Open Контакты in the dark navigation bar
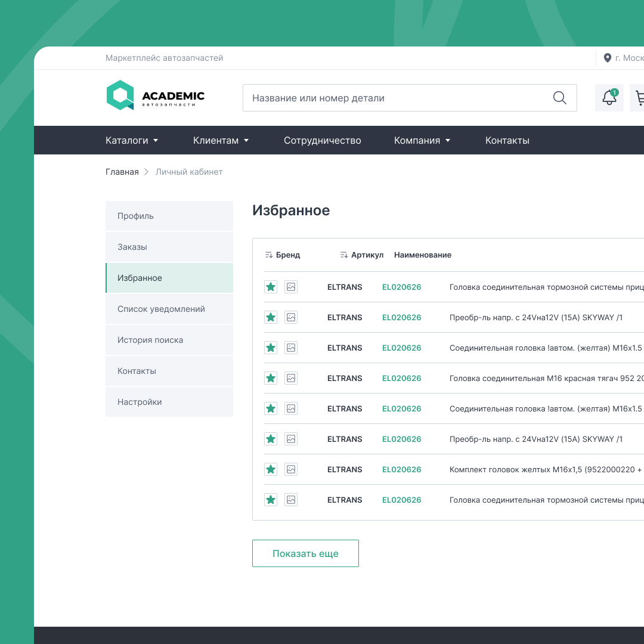 [507, 141]
